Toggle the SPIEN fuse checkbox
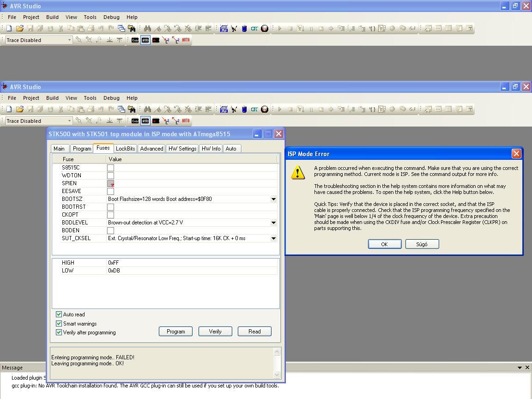 (111, 183)
